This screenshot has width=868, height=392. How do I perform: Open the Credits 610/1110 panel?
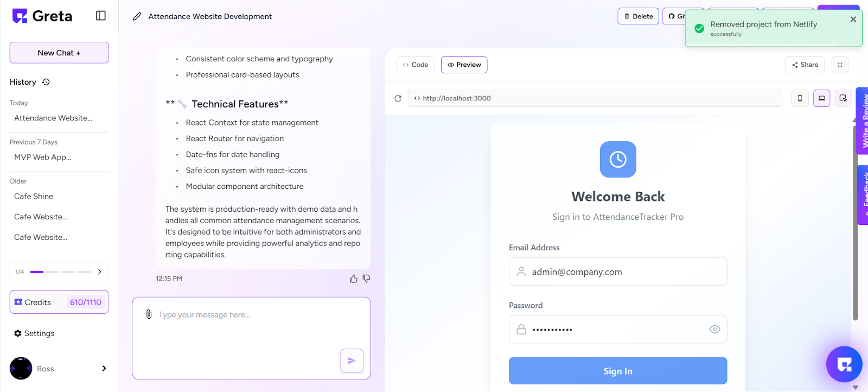pos(59,302)
